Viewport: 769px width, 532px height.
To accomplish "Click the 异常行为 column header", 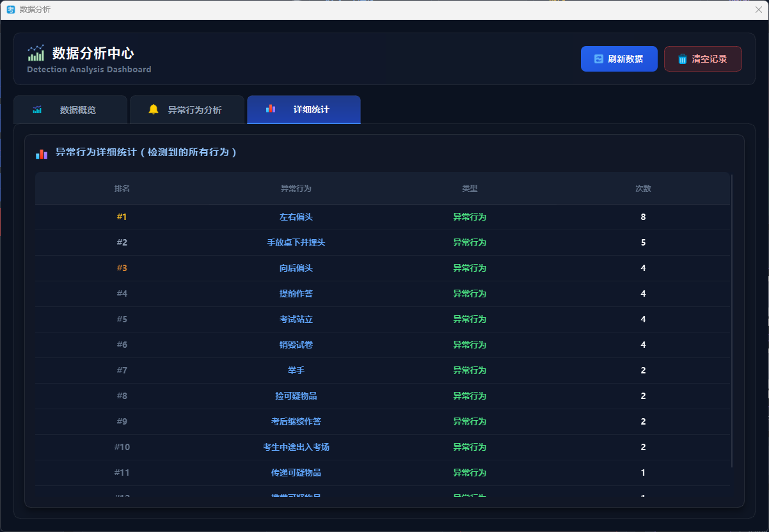I will (x=296, y=189).
